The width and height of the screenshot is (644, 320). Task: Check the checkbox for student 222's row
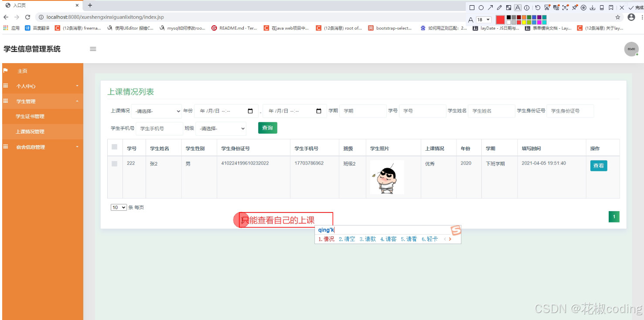coord(115,163)
